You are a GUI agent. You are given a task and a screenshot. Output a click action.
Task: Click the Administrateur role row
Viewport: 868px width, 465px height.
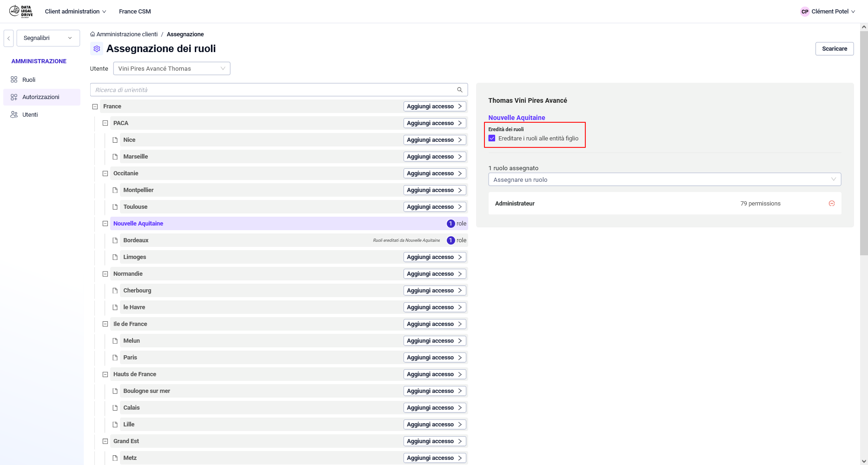665,203
